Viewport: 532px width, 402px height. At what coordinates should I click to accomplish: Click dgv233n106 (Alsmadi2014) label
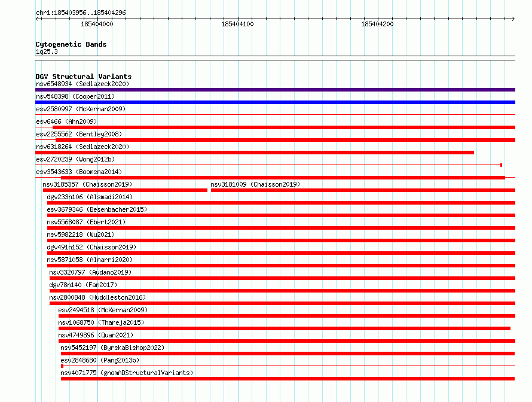(90, 197)
